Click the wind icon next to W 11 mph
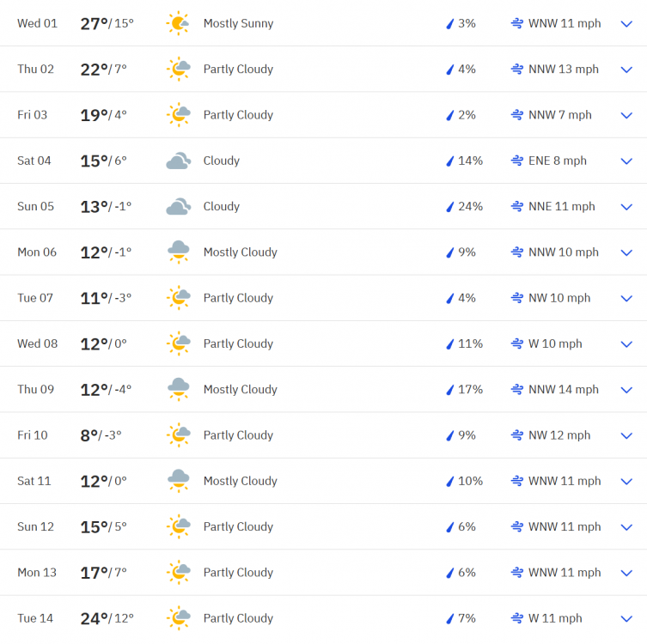Screen dimensions: 647x644 click(x=517, y=618)
